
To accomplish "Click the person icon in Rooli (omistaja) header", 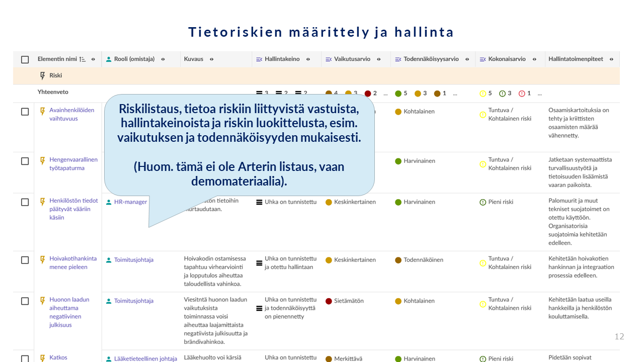I will pyautogui.click(x=109, y=59).
